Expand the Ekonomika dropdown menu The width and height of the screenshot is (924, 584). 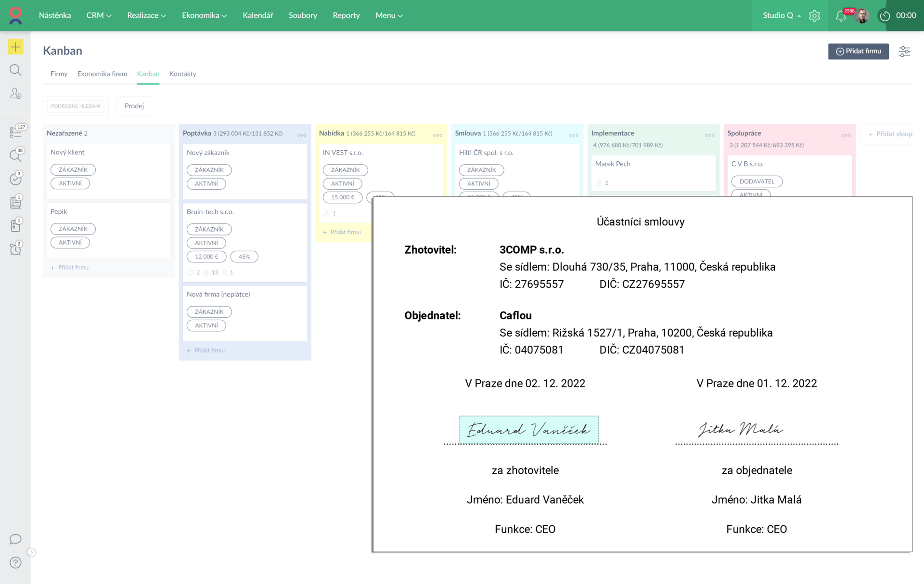coord(204,15)
